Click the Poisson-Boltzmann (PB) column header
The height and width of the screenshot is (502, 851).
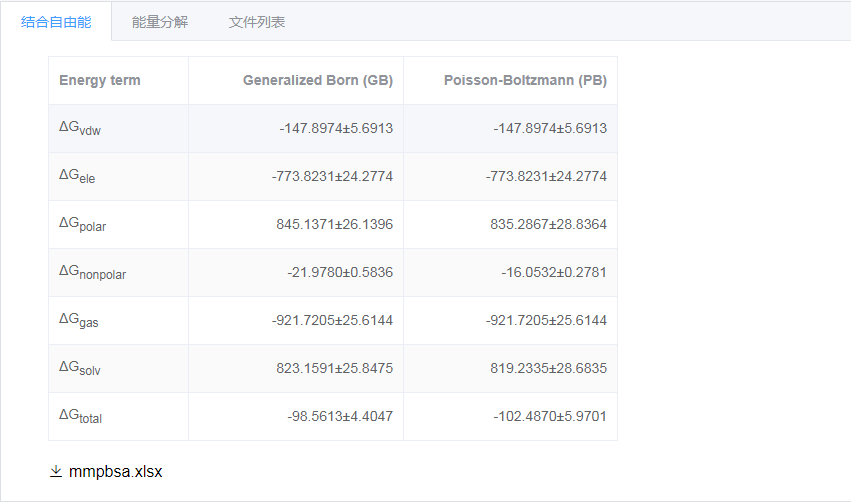(525, 80)
